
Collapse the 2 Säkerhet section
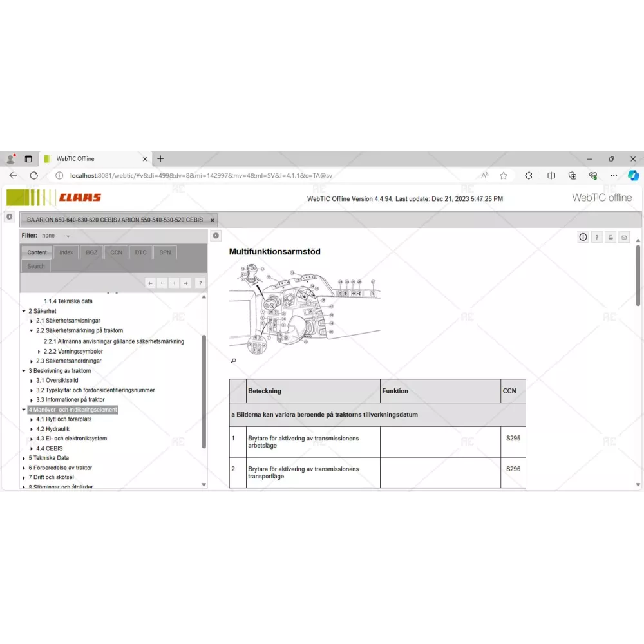24,311
